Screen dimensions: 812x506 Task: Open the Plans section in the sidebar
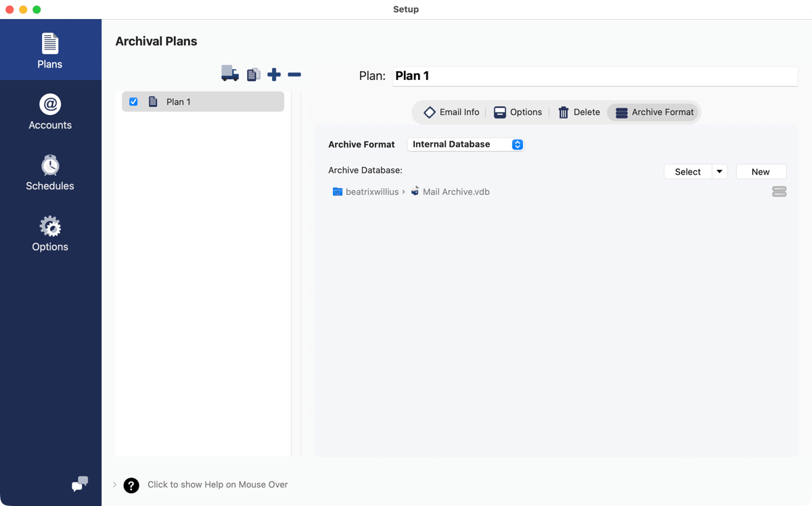[49, 49]
